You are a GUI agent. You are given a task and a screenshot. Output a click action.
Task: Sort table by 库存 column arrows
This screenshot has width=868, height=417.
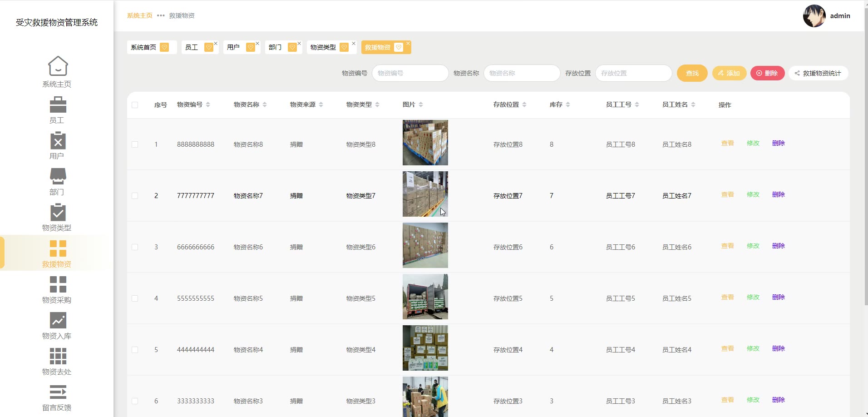pos(568,105)
